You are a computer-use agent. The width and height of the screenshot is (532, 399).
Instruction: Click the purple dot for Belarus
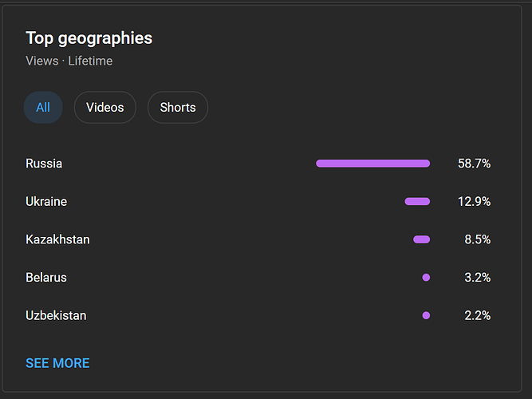(x=426, y=278)
